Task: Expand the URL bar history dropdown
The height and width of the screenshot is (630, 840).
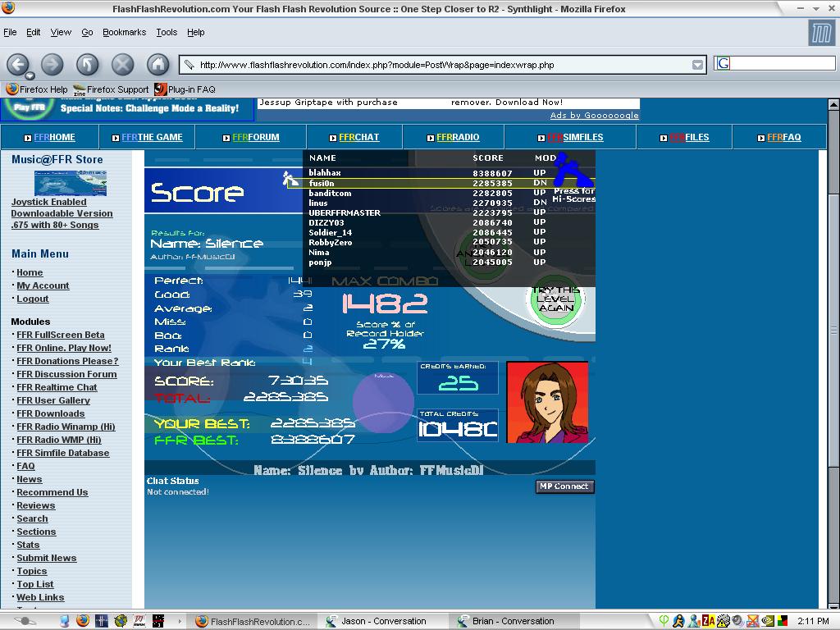Action: [x=697, y=66]
